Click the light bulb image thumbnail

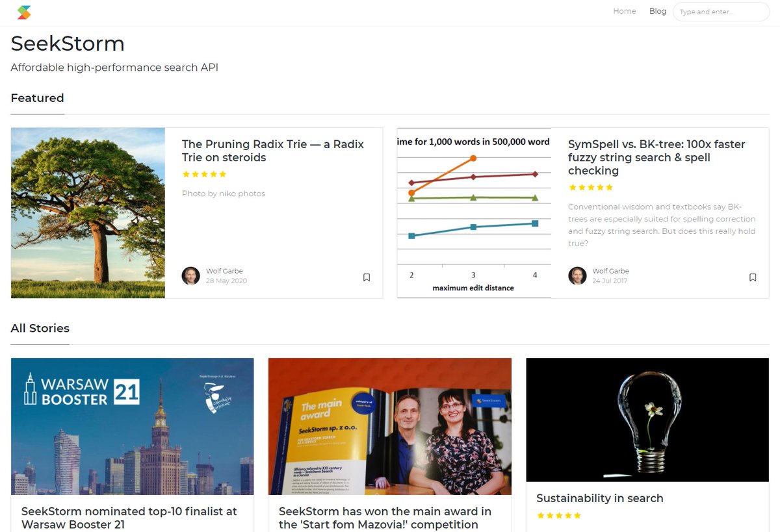[x=647, y=419]
